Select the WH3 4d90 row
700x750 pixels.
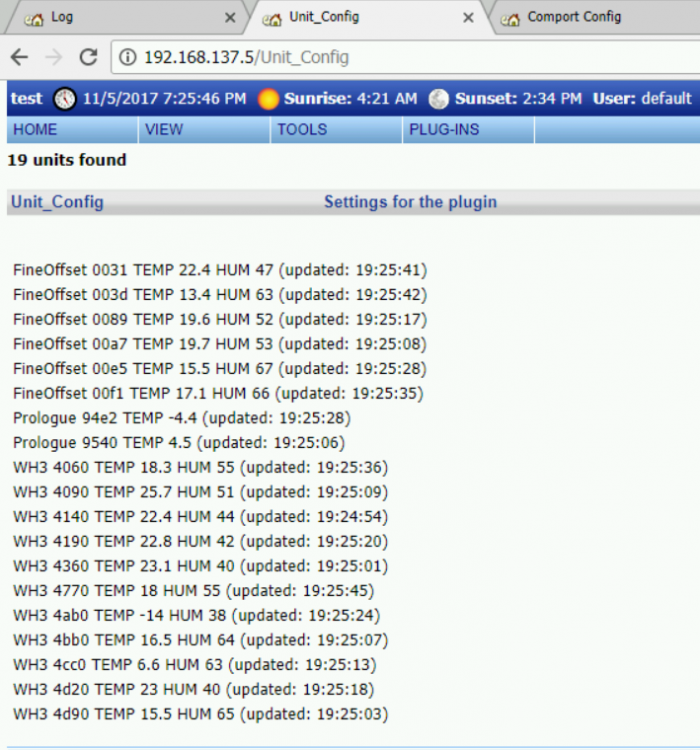(x=200, y=714)
